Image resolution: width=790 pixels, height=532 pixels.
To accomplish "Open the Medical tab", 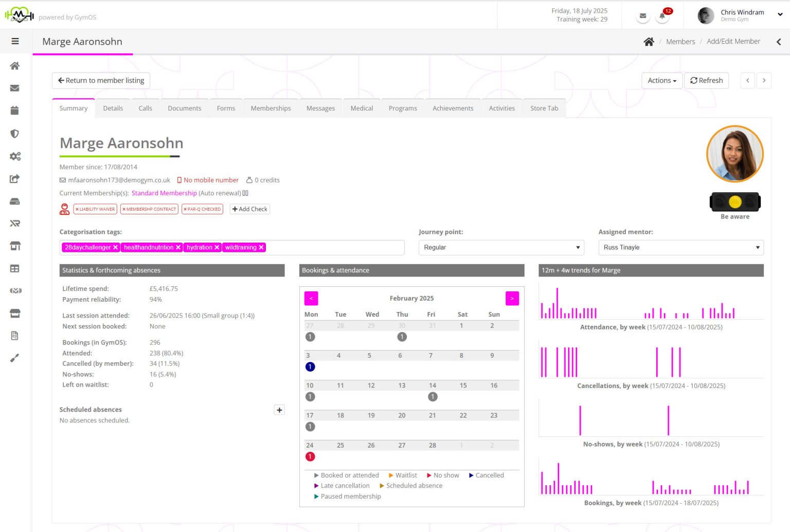I will pos(362,108).
